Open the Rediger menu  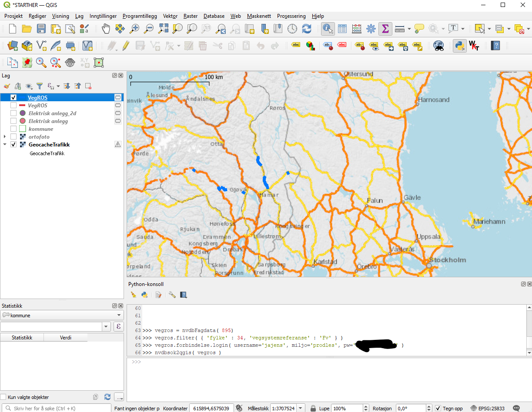(37, 16)
